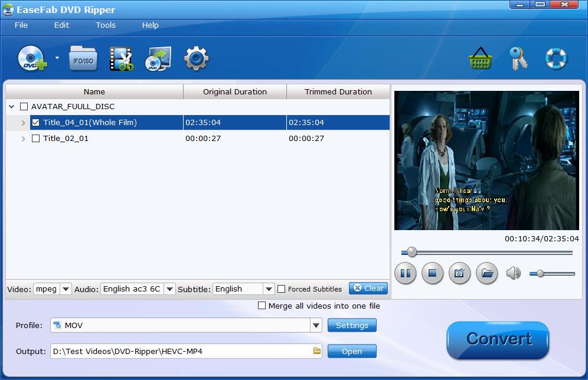Mute the preview with the speaker icon
The image size is (588, 380).
pyautogui.click(x=514, y=273)
